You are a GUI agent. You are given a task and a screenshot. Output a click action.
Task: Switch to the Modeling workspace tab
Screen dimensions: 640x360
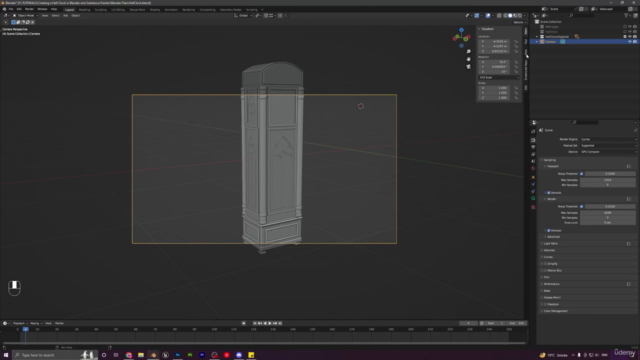click(84, 9)
